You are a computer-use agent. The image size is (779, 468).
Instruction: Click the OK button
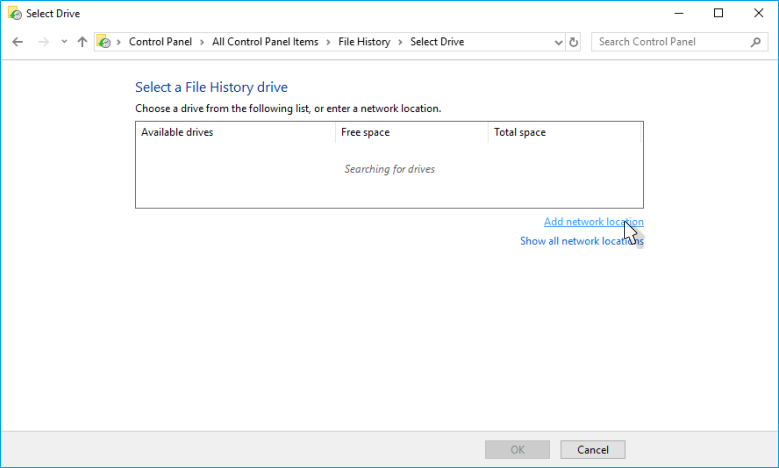click(x=517, y=449)
